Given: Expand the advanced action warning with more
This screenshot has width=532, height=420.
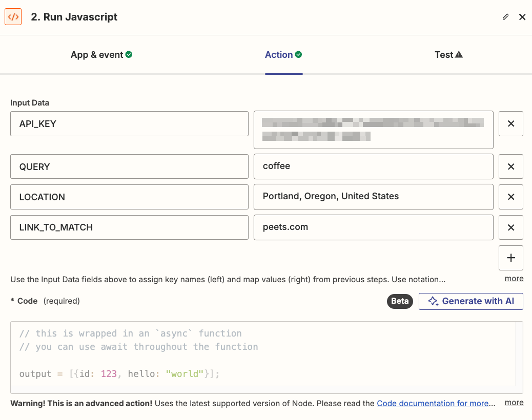Looking at the screenshot, I should (514, 403).
